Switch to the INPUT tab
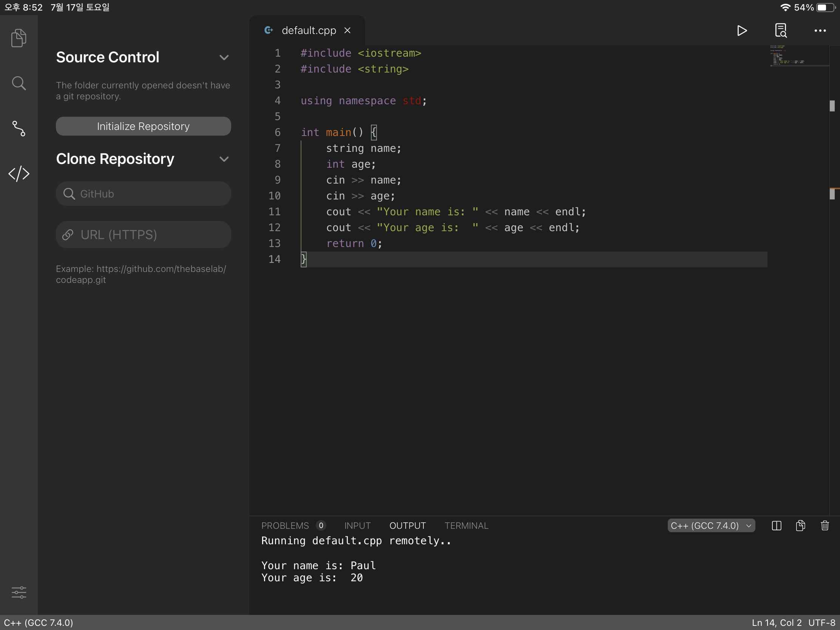 click(357, 526)
